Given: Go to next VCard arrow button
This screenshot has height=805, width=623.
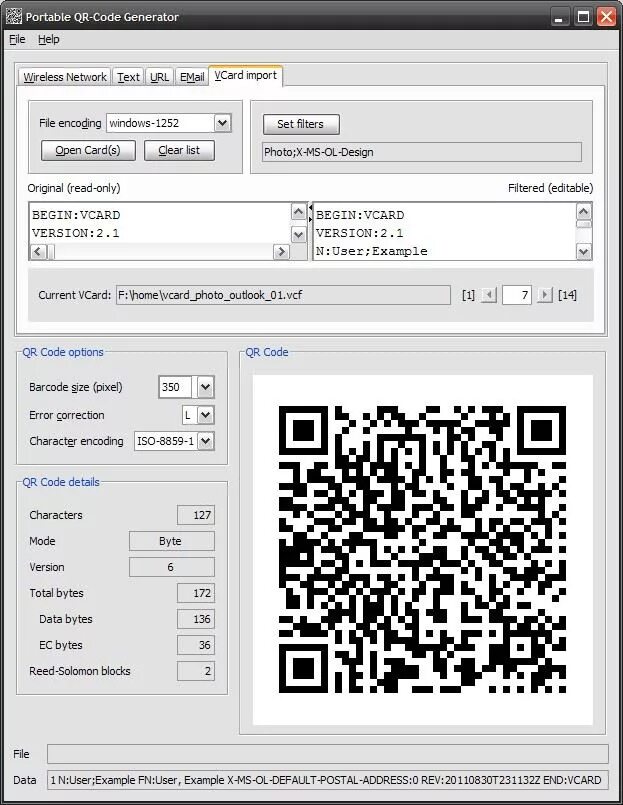Looking at the screenshot, I should tap(544, 295).
